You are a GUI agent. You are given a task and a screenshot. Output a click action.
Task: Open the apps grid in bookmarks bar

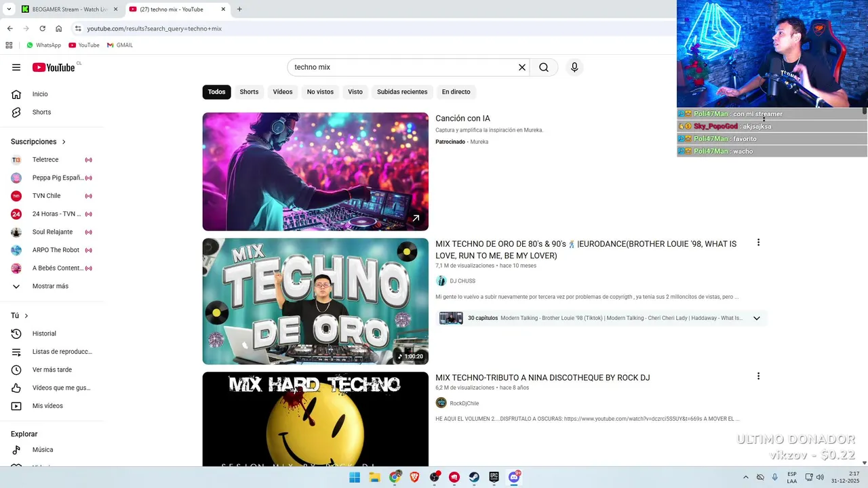[x=9, y=45]
